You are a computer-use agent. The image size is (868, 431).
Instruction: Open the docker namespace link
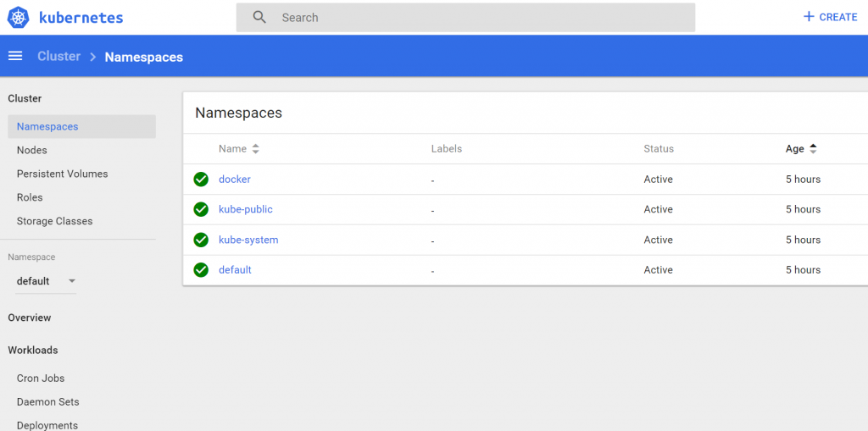235,180
